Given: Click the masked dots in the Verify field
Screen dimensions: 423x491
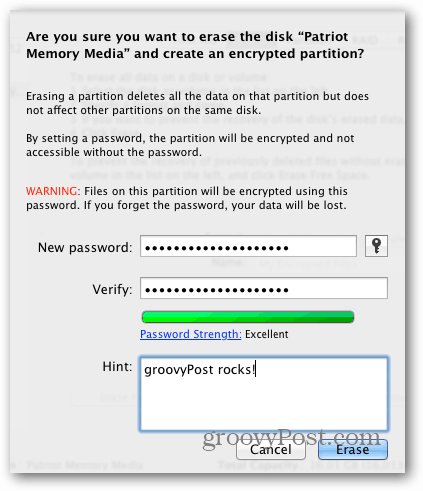Looking at the screenshot, I should (x=217, y=290).
